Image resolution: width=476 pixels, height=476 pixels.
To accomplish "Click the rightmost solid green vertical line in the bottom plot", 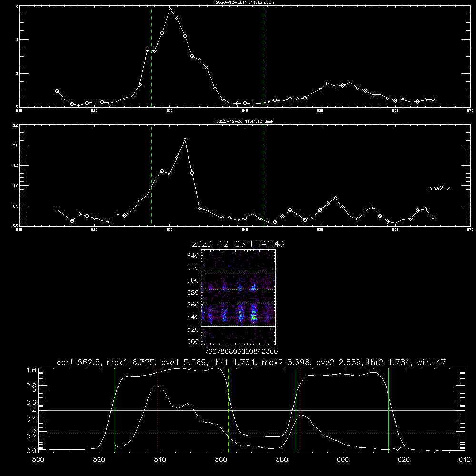I will [388, 410].
